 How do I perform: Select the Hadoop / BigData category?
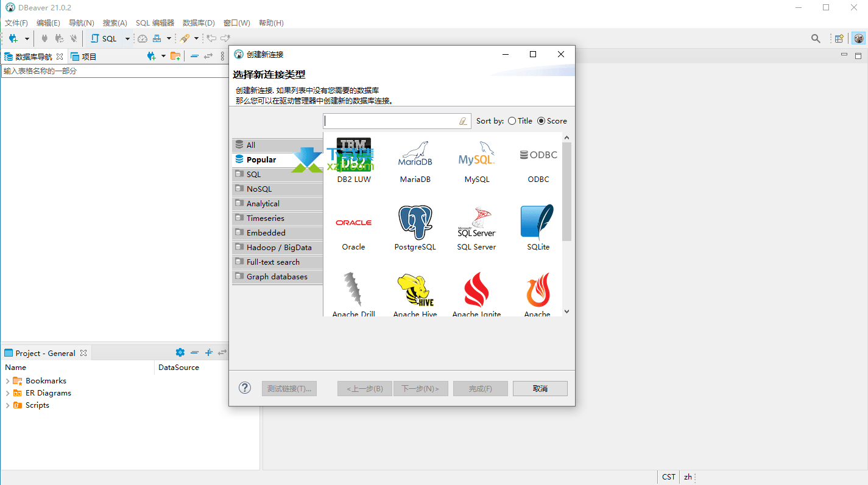click(278, 247)
